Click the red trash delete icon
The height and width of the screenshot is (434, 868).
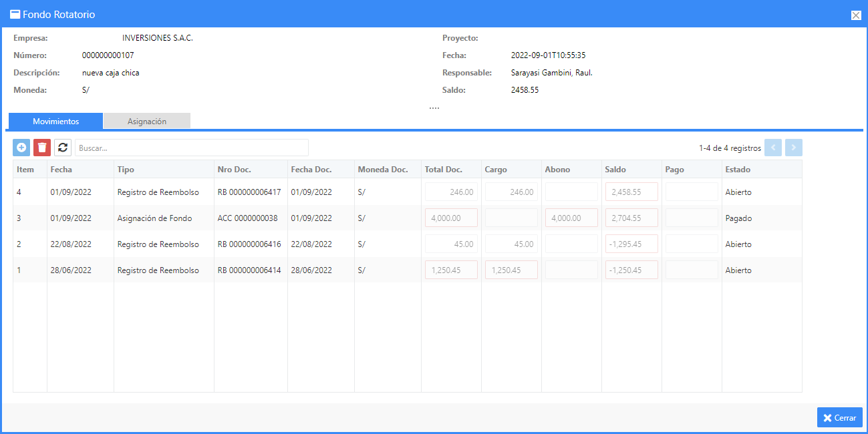(42, 148)
